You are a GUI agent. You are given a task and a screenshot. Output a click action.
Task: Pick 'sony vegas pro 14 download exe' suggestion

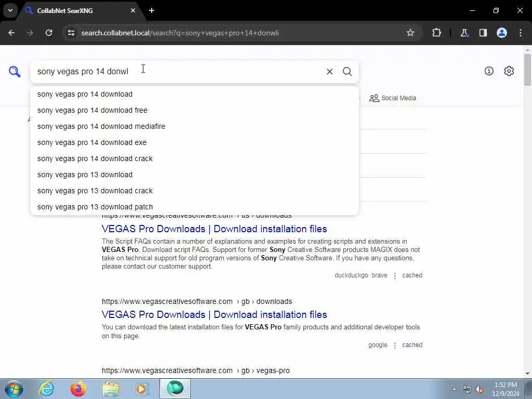pyautogui.click(x=194, y=142)
